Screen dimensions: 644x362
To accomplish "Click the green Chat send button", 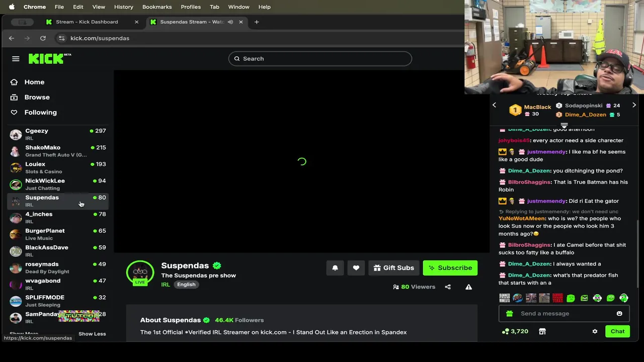I will point(617,331).
